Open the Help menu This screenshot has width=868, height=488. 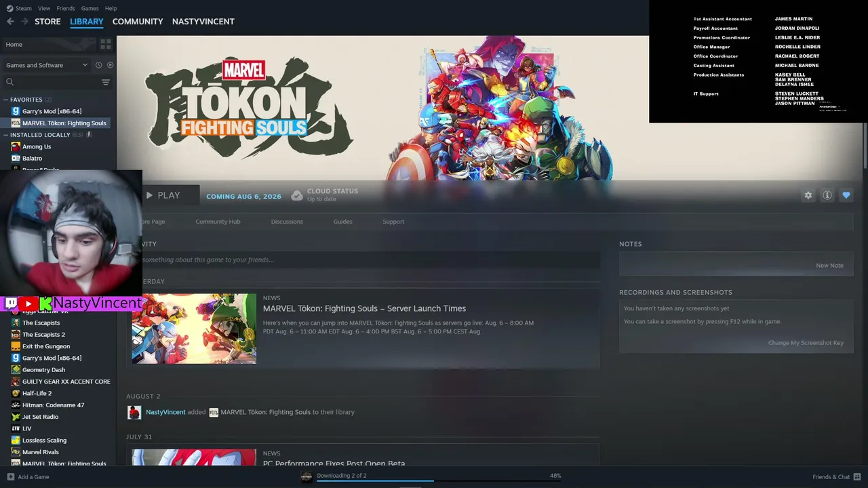pyautogui.click(x=111, y=8)
